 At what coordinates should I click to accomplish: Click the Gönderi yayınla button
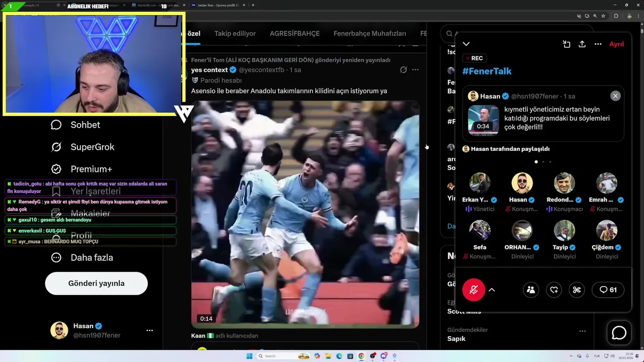(96, 283)
